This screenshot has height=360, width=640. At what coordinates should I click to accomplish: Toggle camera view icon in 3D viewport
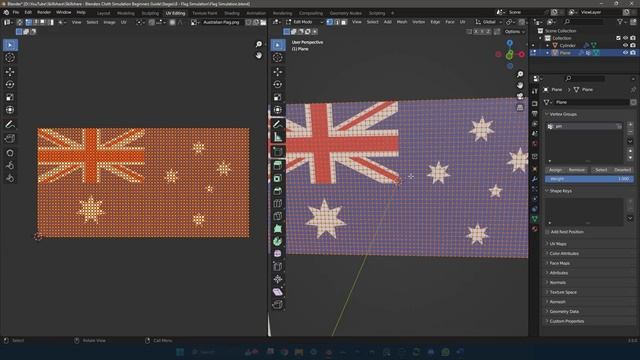click(x=520, y=96)
